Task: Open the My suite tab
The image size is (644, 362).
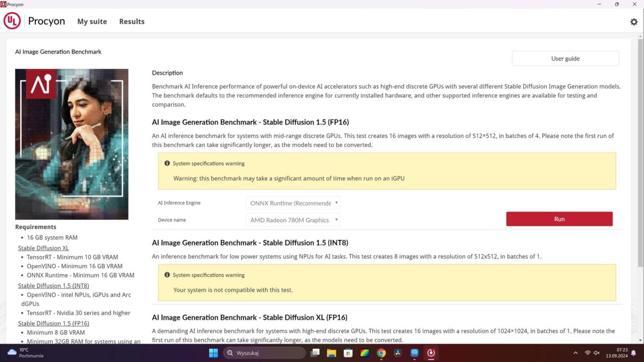Action: 92,22
